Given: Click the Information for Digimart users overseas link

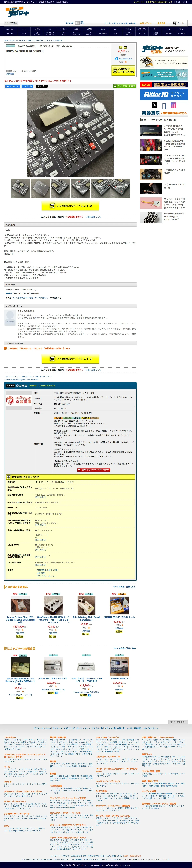Looking at the screenshot, I should (x=22, y=379).
